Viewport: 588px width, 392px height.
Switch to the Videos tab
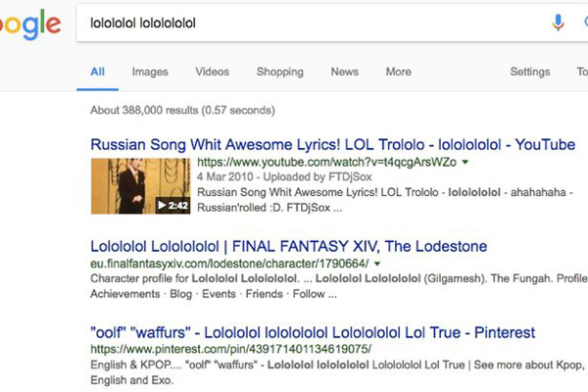(212, 72)
